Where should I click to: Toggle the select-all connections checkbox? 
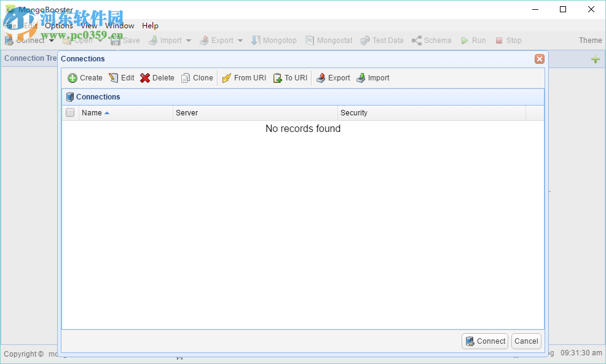pyautogui.click(x=69, y=112)
